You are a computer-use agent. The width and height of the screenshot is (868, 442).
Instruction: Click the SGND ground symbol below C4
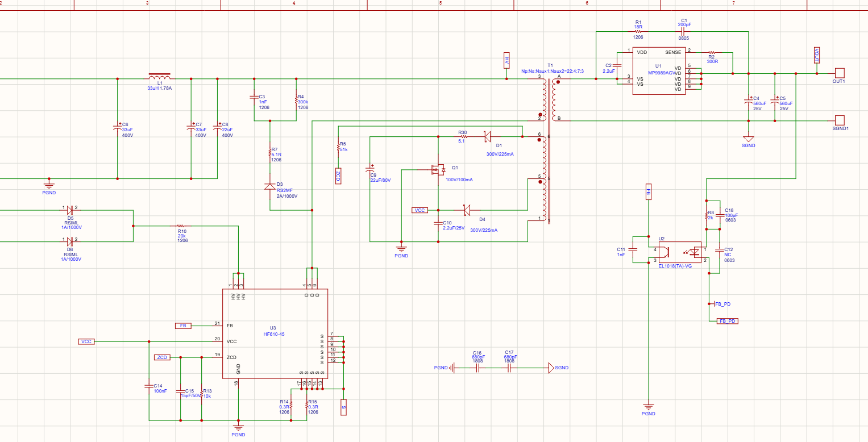[x=749, y=139]
